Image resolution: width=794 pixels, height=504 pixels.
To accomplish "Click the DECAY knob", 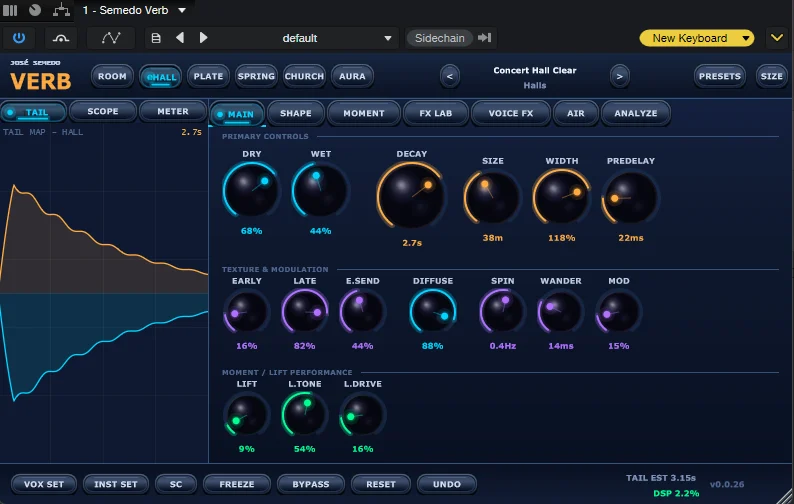I will coord(411,195).
